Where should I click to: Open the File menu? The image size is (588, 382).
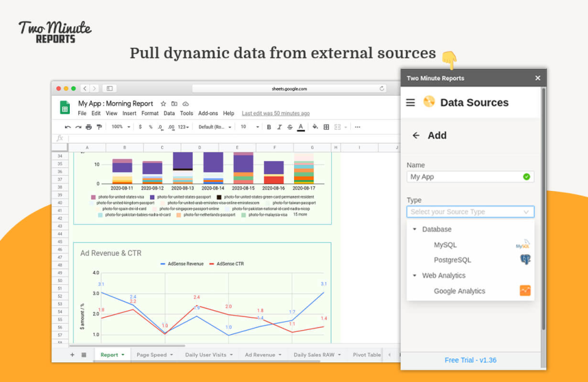tap(82, 113)
